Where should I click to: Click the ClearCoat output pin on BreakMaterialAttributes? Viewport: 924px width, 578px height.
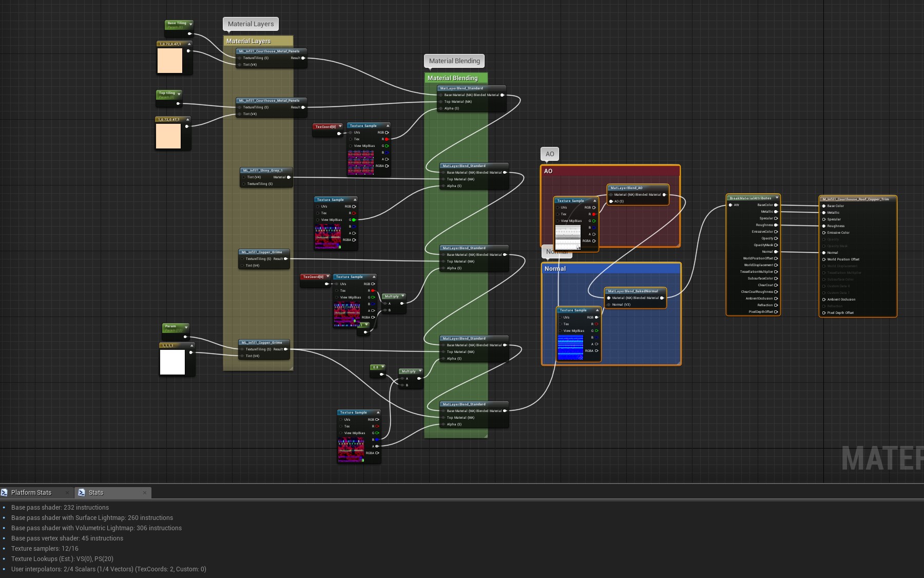(x=776, y=285)
